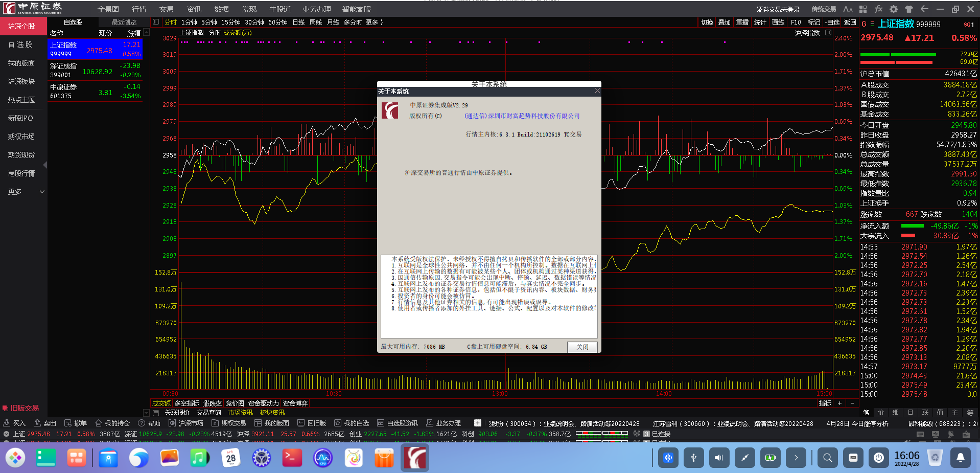Toggle the window icon left of 关联报价

[x=156, y=413]
